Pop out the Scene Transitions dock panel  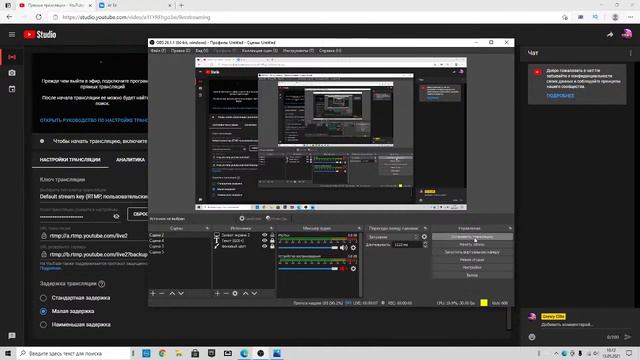click(425, 228)
